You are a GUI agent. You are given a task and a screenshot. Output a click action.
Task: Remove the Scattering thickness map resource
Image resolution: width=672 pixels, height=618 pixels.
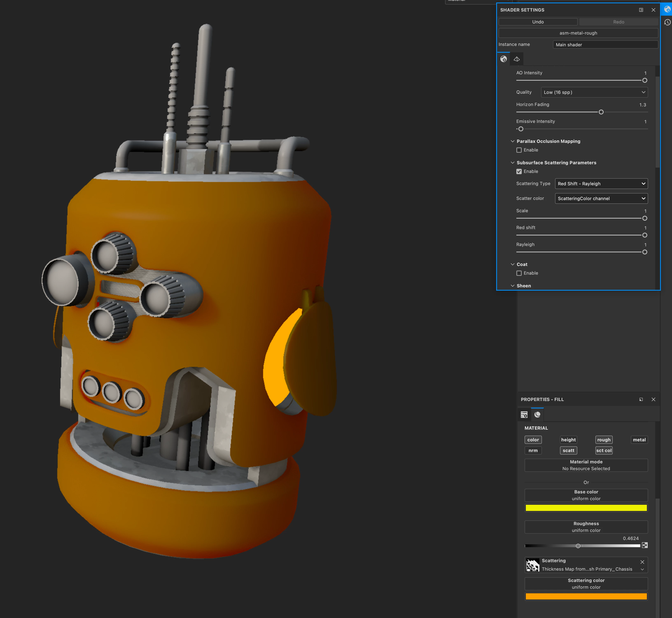pyautogui.click(x=642, y=562)
